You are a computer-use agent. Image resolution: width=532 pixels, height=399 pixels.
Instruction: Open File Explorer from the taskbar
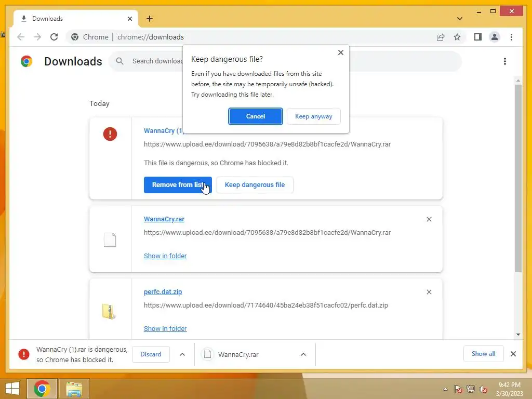pyautogui.click(x=74, y=389)
